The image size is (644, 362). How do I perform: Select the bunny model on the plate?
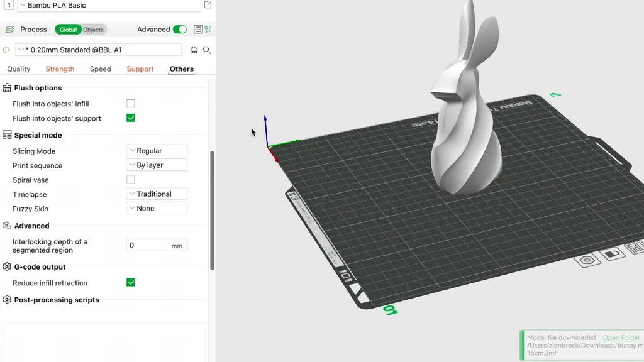coord(466,123)
